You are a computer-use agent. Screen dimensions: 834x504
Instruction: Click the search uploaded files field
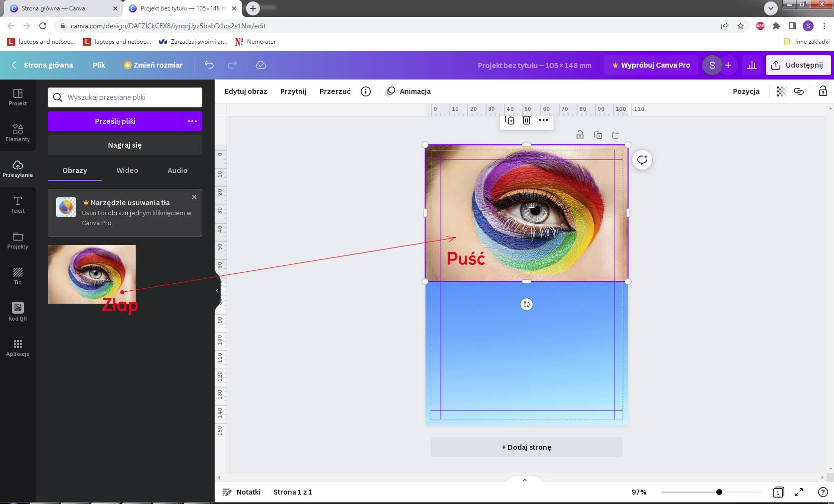coord(125,97)
